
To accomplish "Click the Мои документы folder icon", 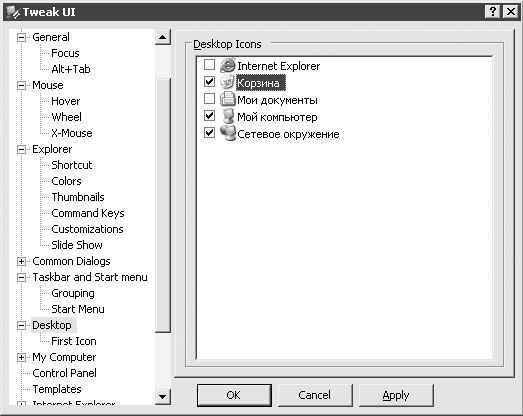I will coord(227,99).
